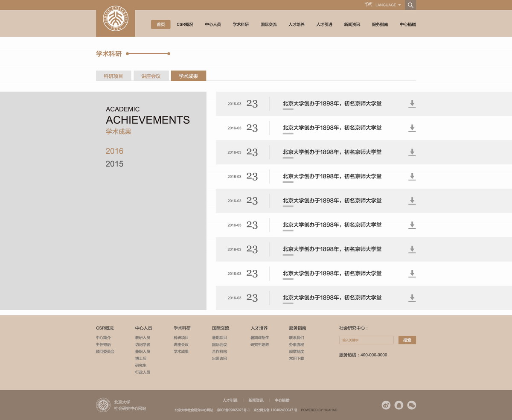The image size is (512, 420).
Task: Click the search magnifier icon in header
Action: coord(410,5)
